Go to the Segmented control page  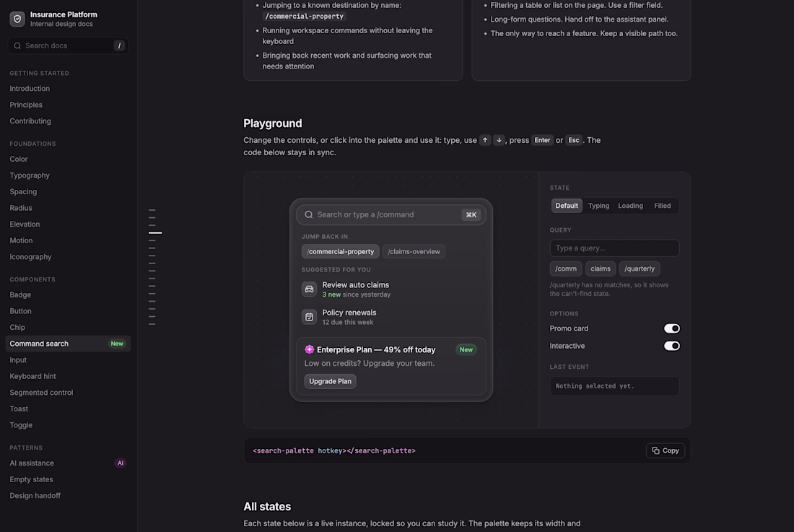coord(41,392)
